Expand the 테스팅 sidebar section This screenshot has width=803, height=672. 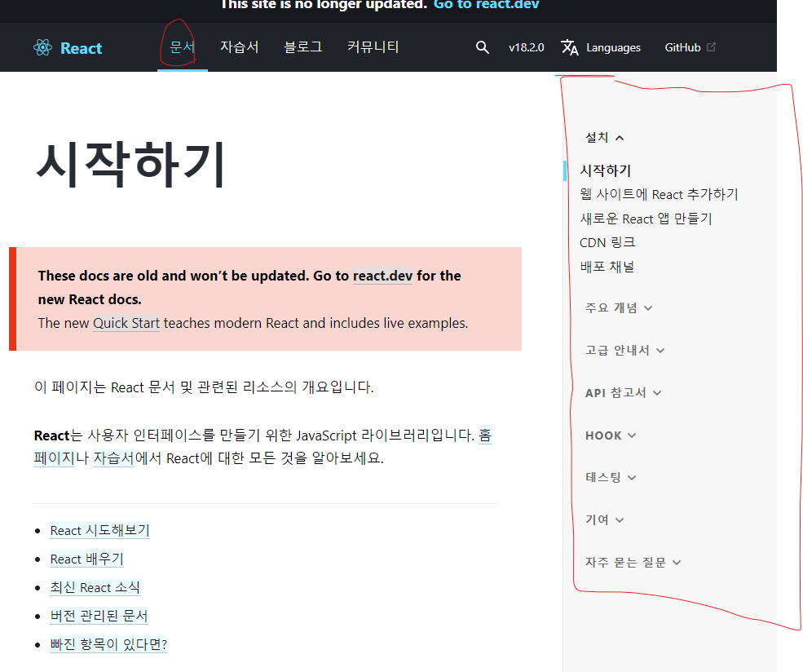[611, 477]
